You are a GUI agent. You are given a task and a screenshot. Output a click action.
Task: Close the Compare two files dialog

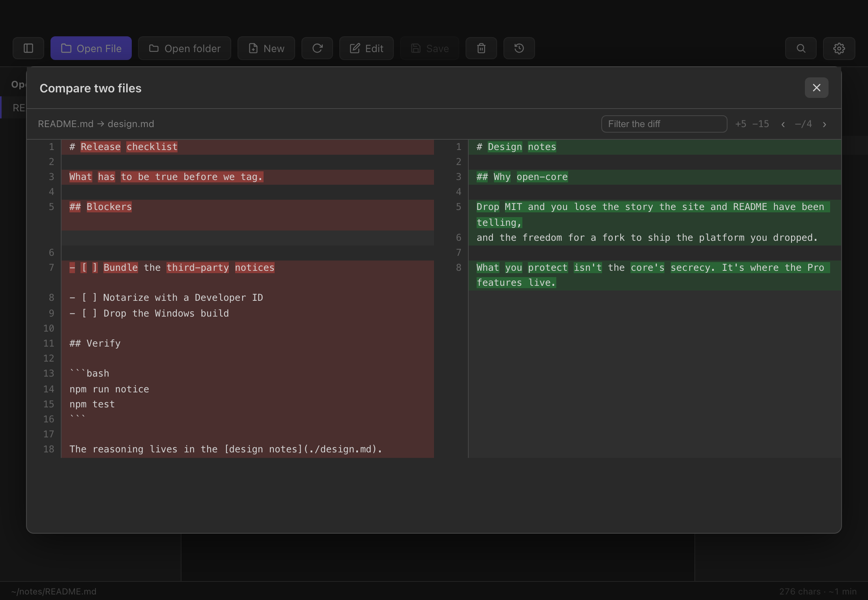pos(817,88)
